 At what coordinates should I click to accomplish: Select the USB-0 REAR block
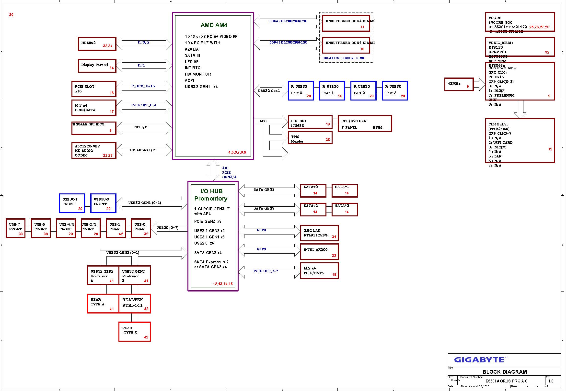pyautogui.click(x=141, y=228)
